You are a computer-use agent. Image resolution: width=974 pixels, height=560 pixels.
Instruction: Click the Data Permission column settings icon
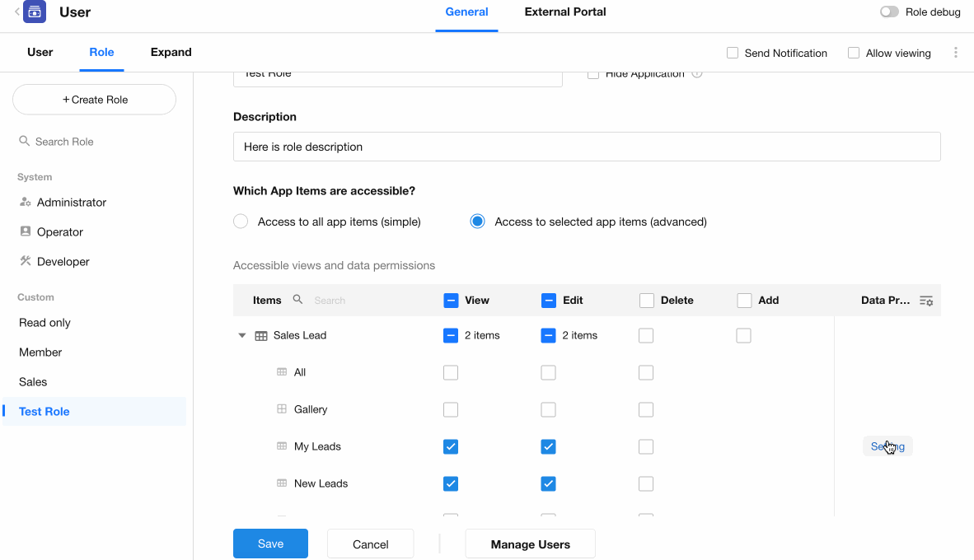(x=926, y=301)
